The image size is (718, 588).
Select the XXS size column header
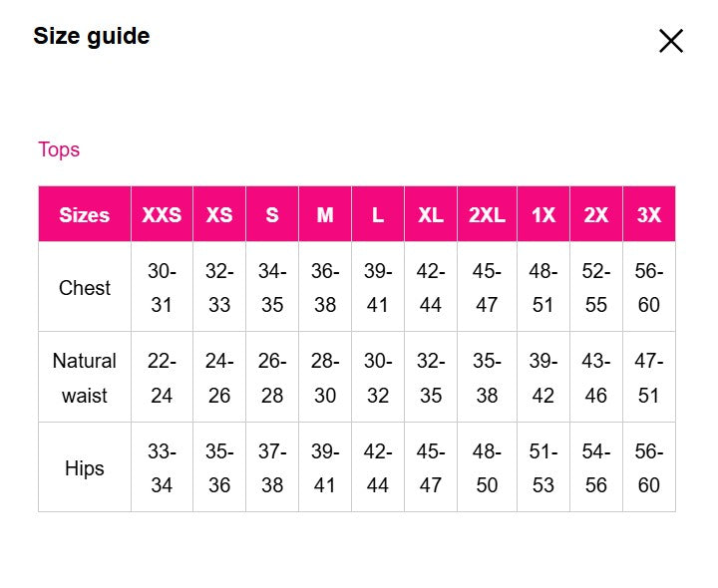pos(162,214)
